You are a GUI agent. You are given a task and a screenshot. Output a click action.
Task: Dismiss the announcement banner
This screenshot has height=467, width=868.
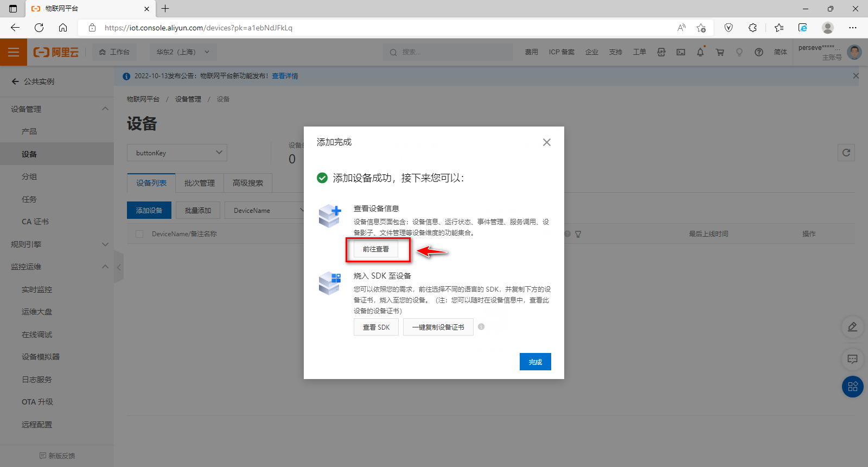tap(856, 76)
